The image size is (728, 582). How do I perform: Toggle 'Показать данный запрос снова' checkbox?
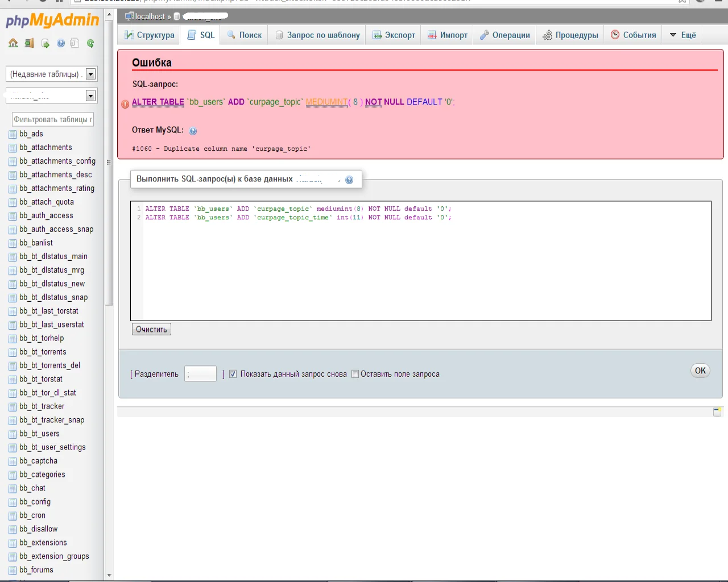233,374
